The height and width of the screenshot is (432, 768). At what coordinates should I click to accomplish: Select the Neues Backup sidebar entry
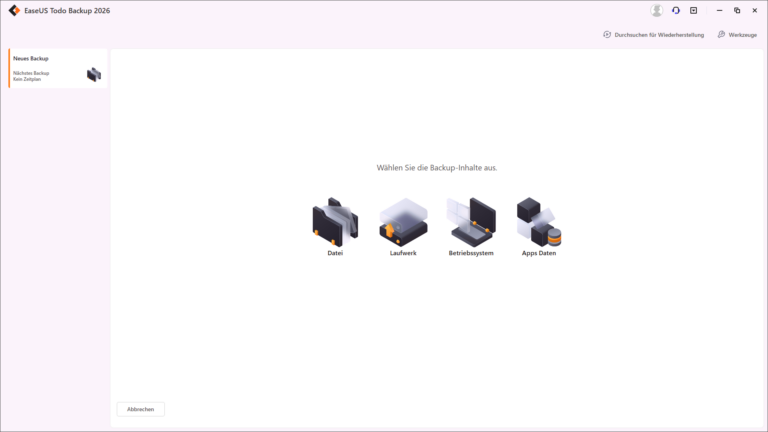(x=58, y=68)
